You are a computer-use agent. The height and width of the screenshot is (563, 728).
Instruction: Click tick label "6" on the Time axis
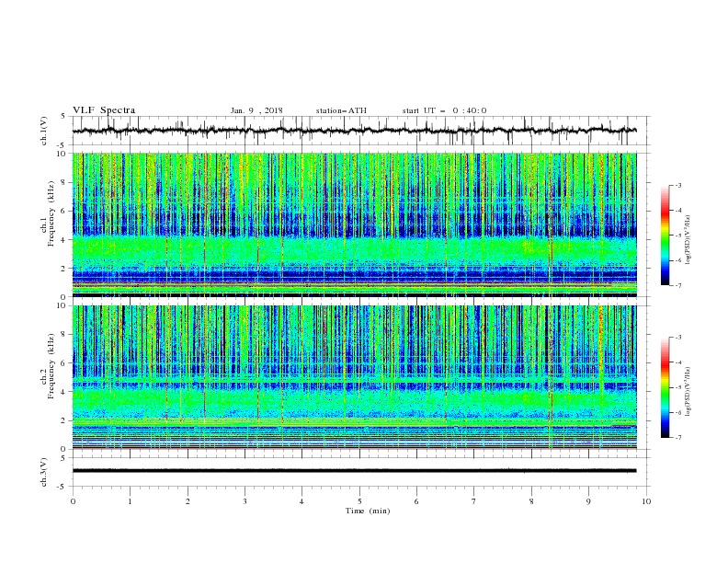(416, 501)
